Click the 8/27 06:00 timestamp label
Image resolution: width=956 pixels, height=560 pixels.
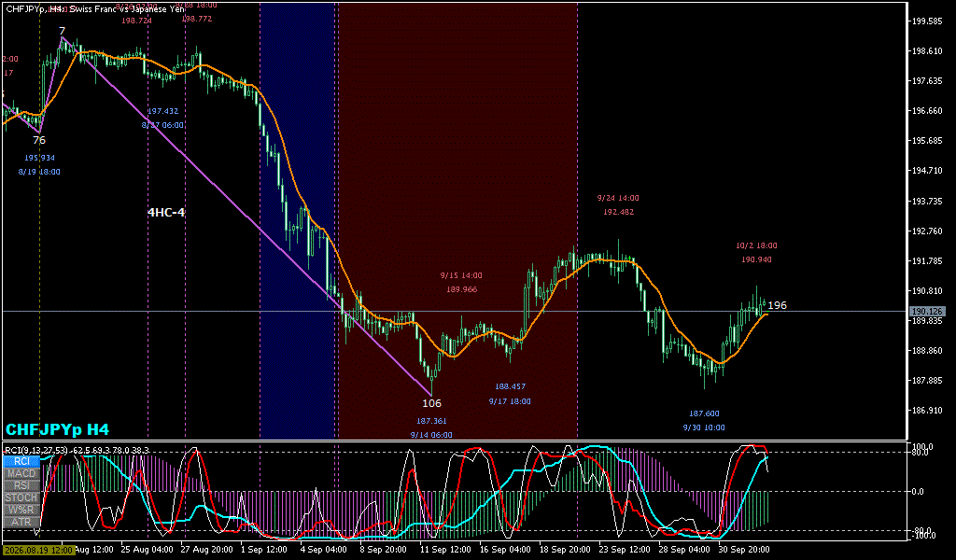tap(162, 125)
